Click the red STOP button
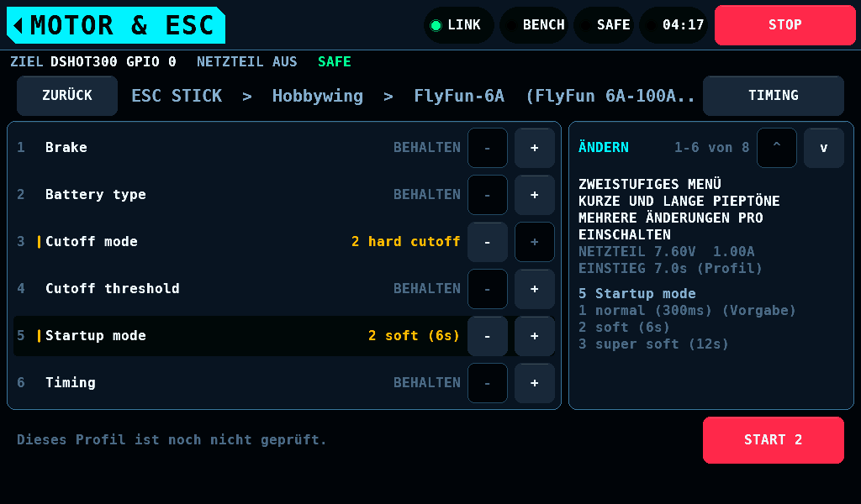Image resolution: width=861 pixels, height=504 pixels. point(784,25)
